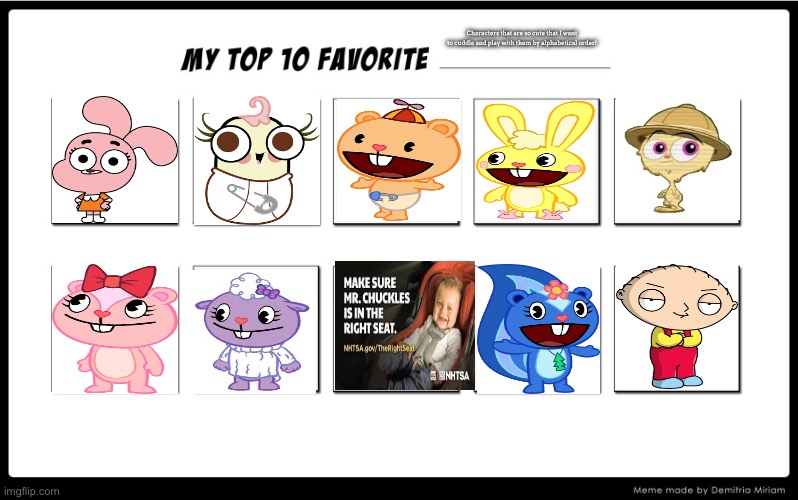Select the small creature wearing safari hat thumbnail
Viewport: 798px width, 500px height.
pyautogui.click(x=677, y=161)
